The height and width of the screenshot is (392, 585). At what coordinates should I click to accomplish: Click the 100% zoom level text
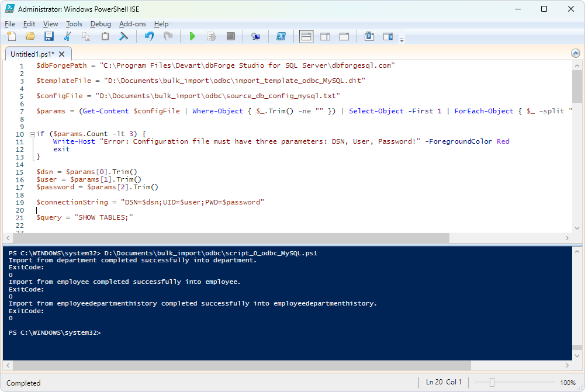[x=567, y=383]
